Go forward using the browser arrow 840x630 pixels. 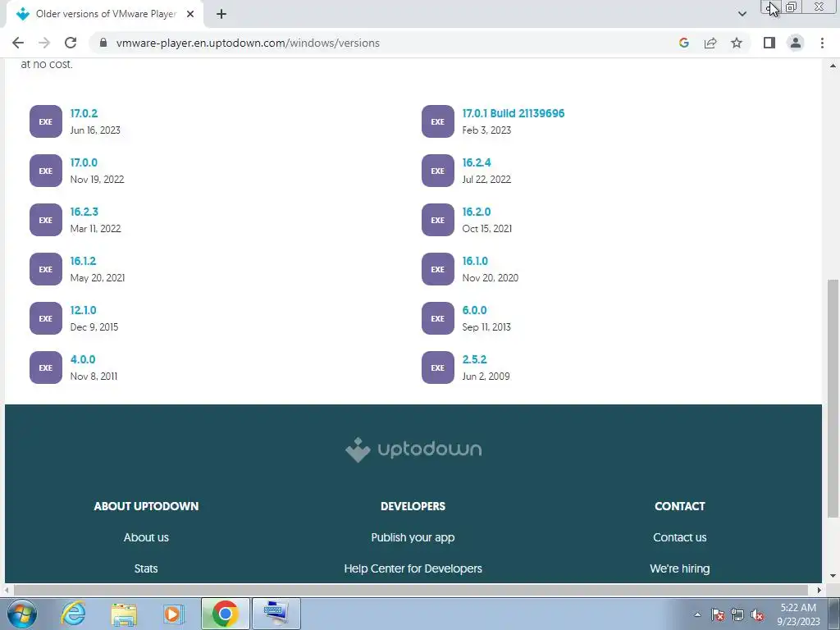44,43
